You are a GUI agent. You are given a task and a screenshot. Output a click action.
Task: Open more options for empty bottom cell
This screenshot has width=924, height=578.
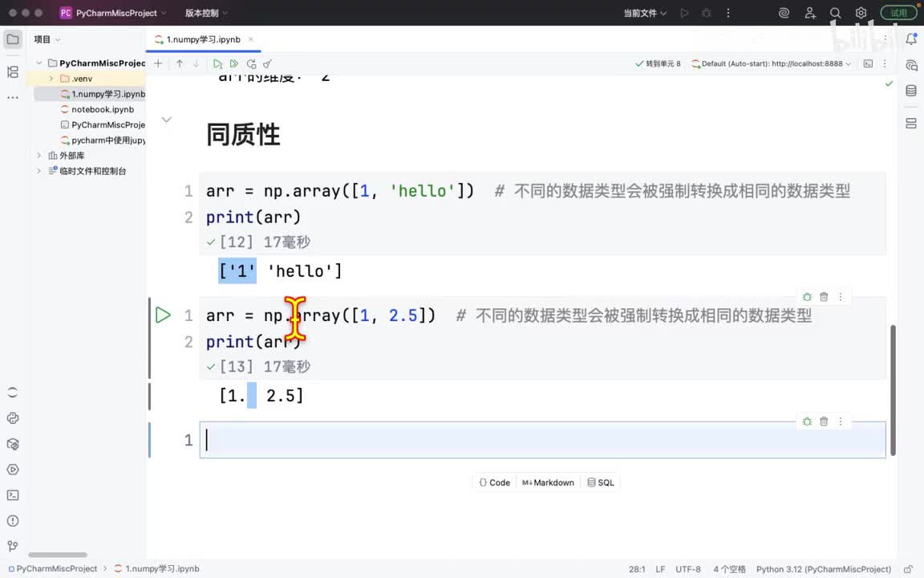tap(841, 421)
